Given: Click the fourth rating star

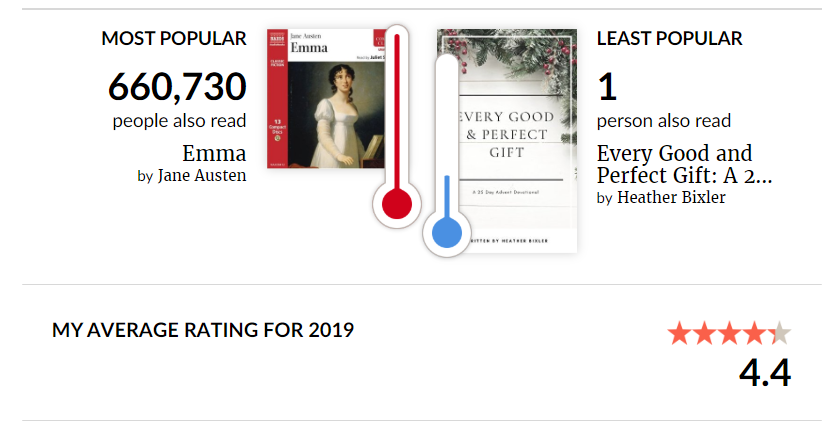Looking at the screenshot, I should click(754, 333).
